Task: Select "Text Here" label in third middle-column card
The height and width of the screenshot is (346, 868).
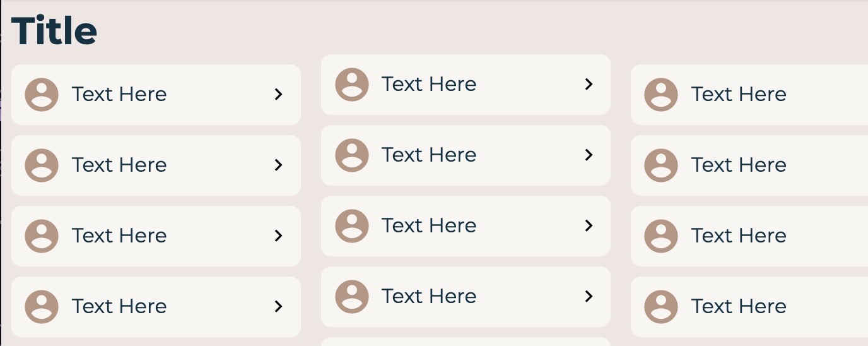Action: tap(429, 225)
